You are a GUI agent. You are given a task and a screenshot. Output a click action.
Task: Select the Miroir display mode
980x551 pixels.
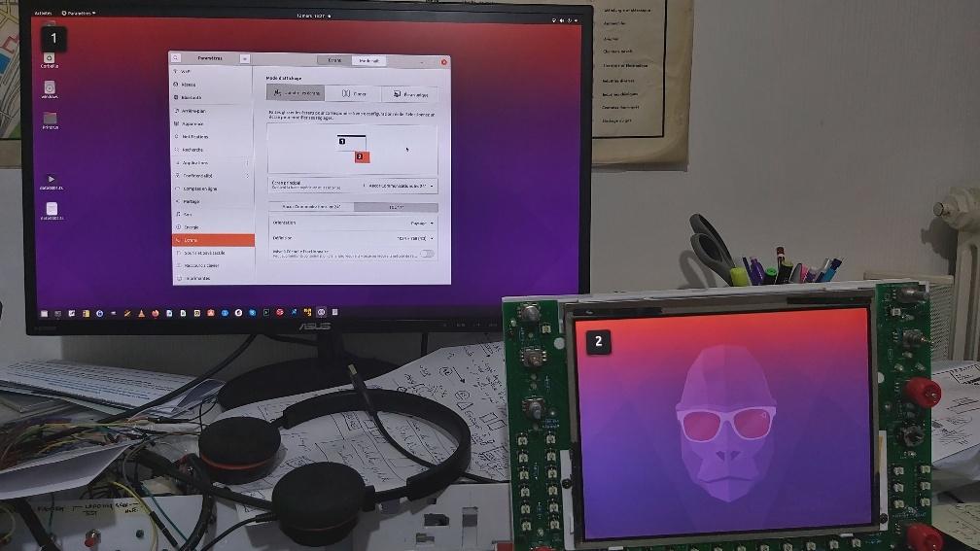pyautogui.click(x=353, y=93)
